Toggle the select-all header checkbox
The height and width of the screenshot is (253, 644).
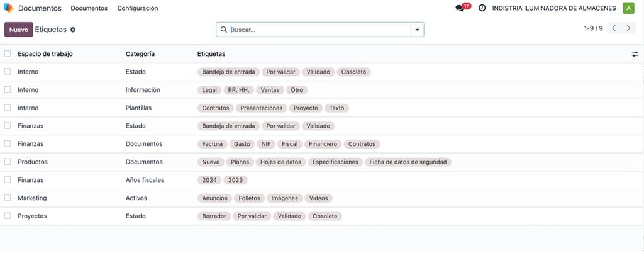click(8, 53)
